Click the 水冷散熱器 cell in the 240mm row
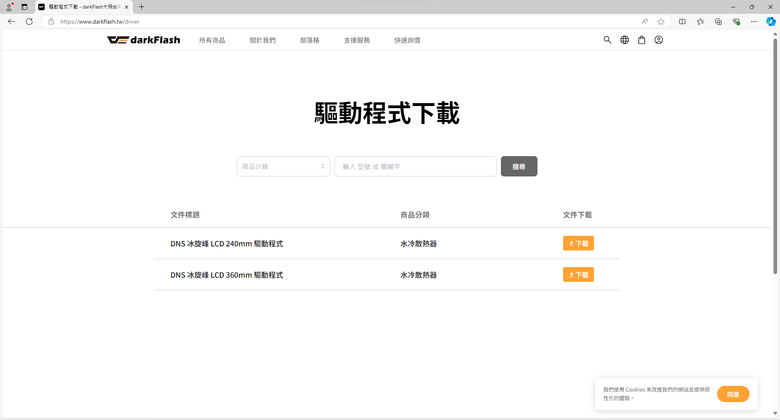 point(418,244)
